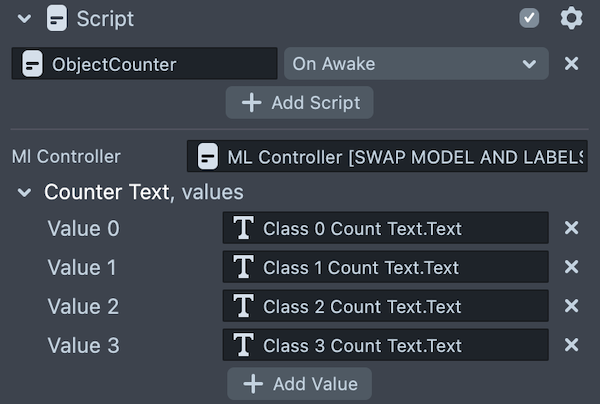Remove the ObjectCounter script entry
This screenshot has width=600, height=404.
(572, 64)
